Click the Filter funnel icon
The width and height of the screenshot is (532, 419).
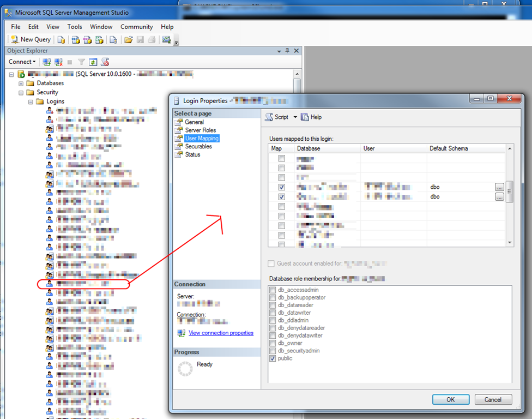tap(81, 62)
